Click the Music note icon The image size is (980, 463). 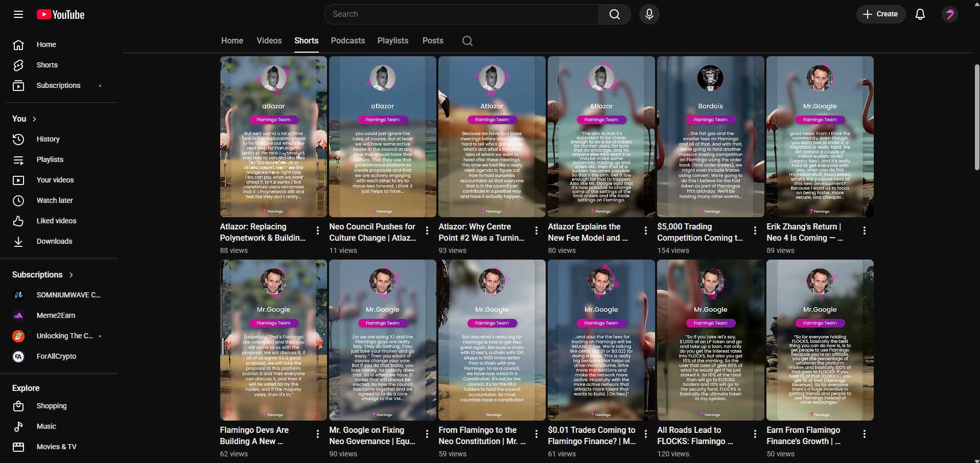(18, 427)
